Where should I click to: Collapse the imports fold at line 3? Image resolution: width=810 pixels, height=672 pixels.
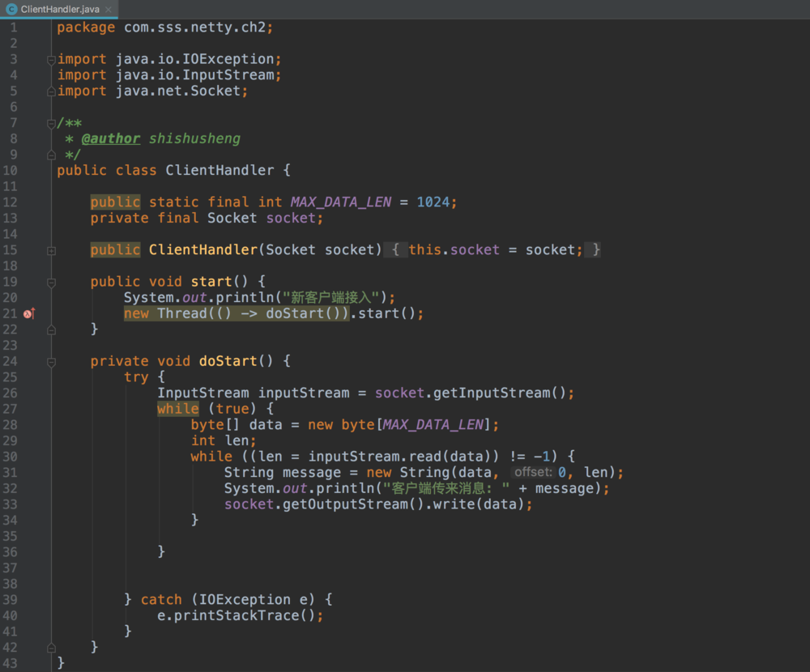pos(51,60)
